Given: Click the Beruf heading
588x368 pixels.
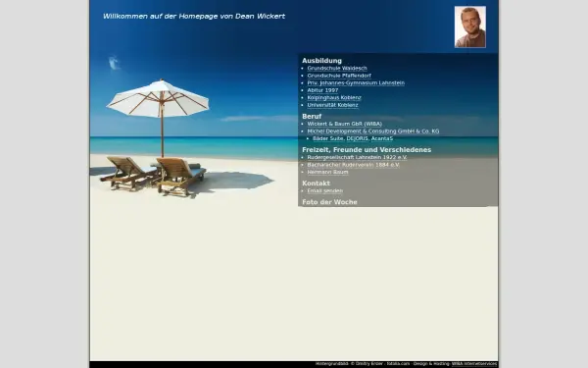Looking at the screenshot, I should (312, 117).
